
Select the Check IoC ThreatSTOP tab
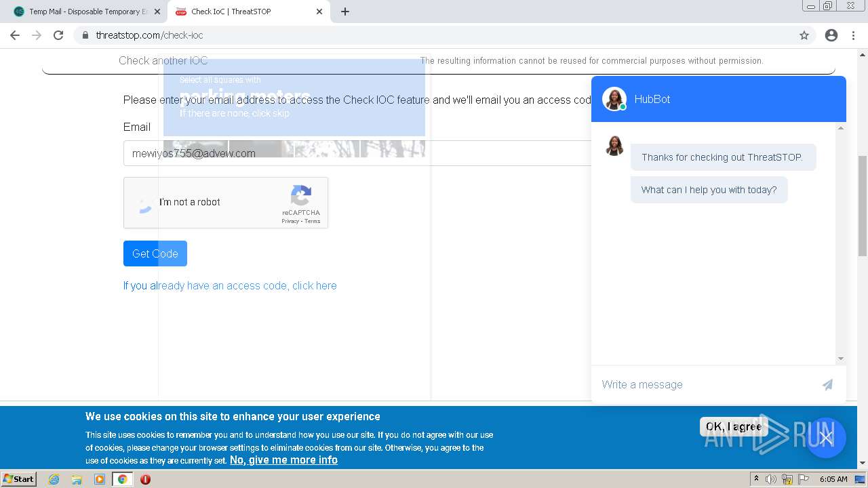(x=249, y=12)
